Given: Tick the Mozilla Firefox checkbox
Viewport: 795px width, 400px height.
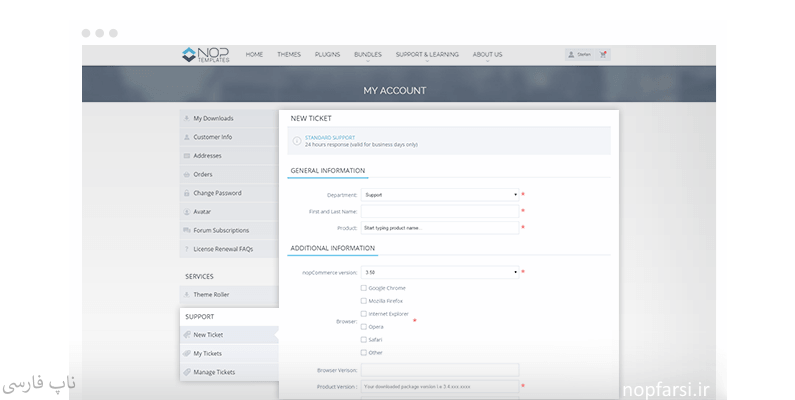Looking at the screenshot, I should tap(363, 301).
